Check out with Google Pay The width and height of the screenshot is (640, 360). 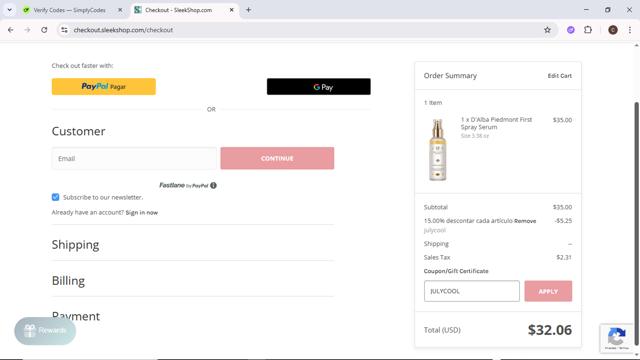click(319, 87)
